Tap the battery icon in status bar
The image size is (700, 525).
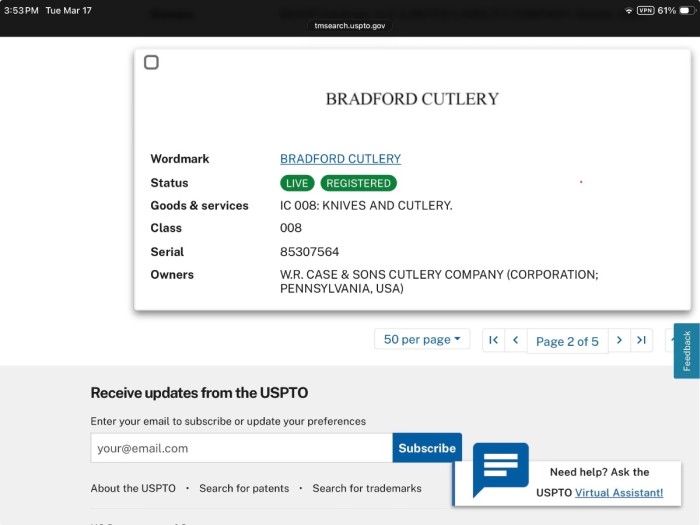click(687, 11)
